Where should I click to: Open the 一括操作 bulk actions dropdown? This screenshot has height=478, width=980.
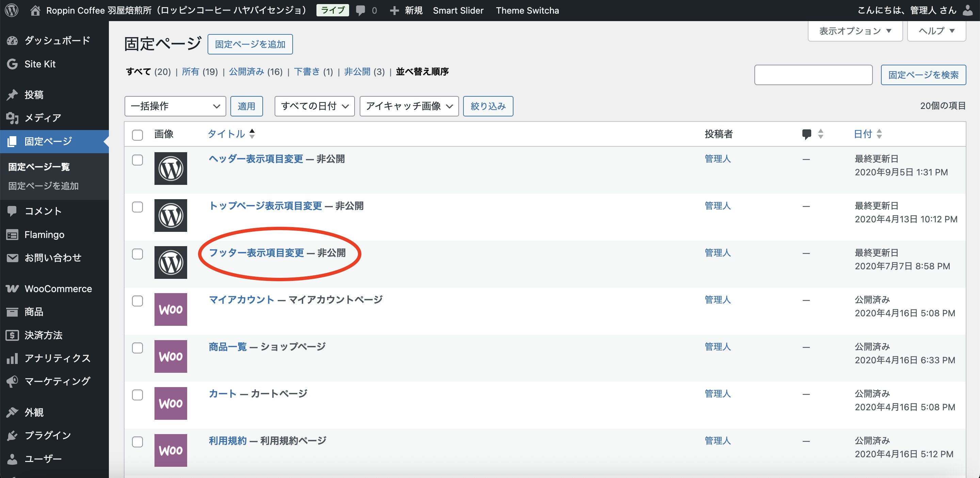pos(175,106)
